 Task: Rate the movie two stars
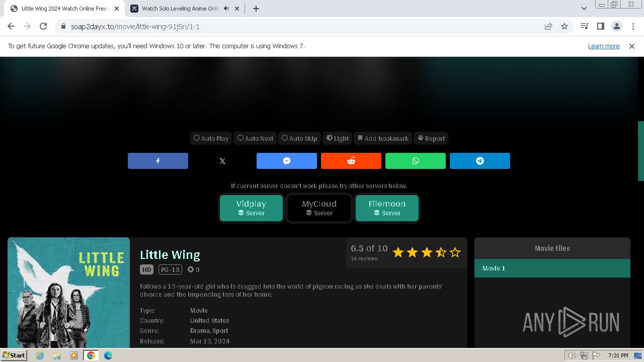412,252
